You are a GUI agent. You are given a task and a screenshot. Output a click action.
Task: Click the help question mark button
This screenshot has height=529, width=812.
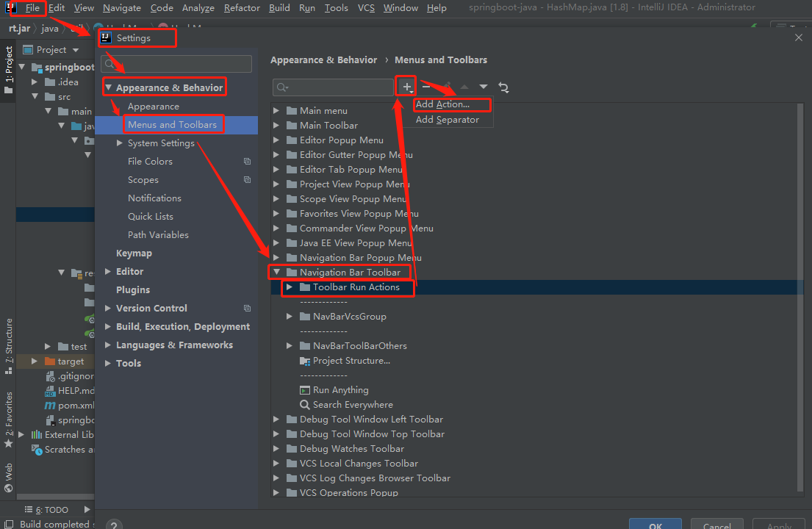point(114,525)
